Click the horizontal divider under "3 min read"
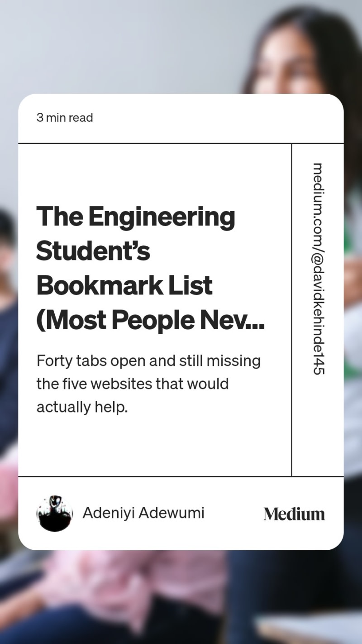The height and width of the screenshot is (644, 362). coord(181,143)
